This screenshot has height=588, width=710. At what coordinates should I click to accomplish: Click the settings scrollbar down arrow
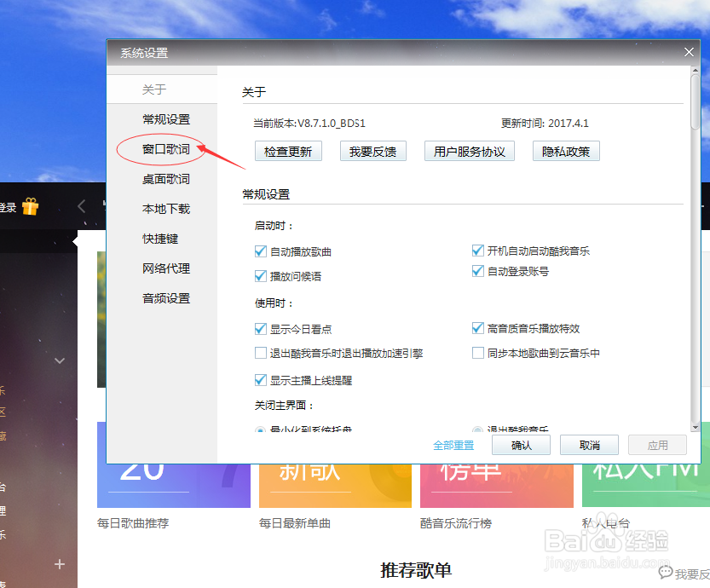[695, 427]
